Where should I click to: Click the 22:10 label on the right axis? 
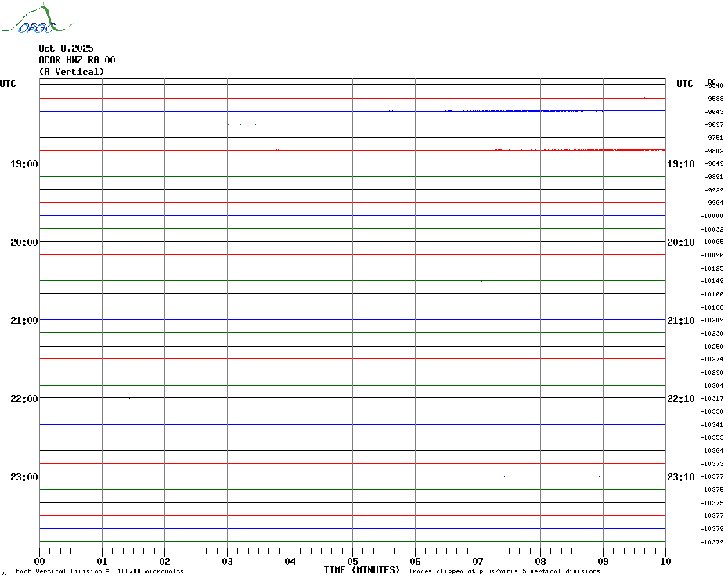point(680,398)
